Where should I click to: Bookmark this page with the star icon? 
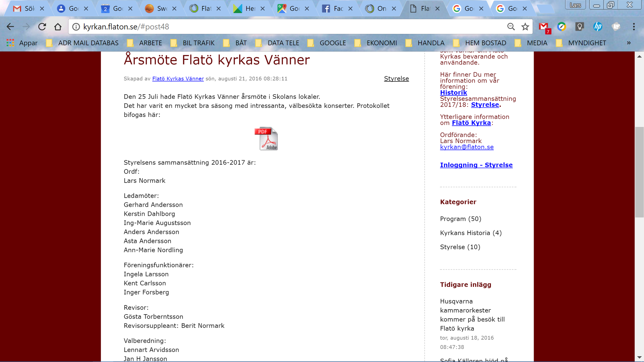pyautogui.click(x=525, y=27)
